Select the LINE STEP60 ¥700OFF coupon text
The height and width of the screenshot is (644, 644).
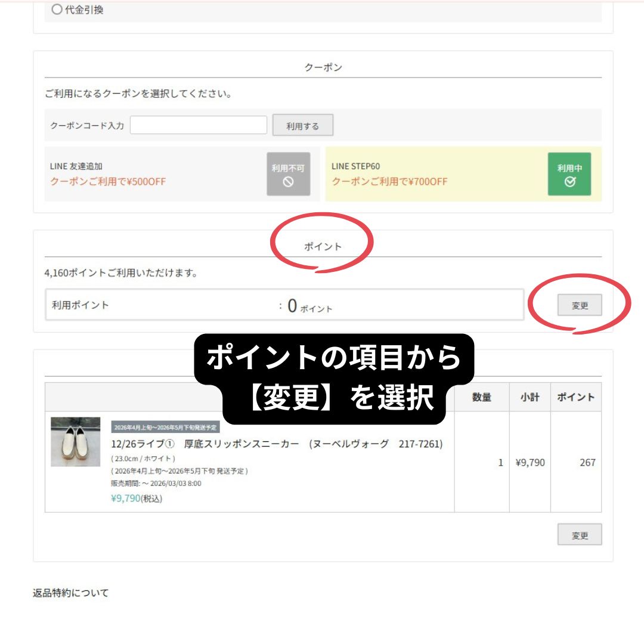pyautogui.click(x=389, y=181)
